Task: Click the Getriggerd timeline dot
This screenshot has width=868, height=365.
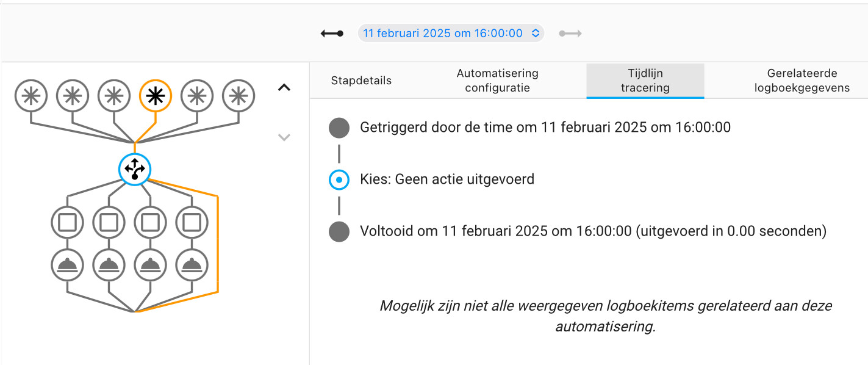Action: [339, 128]
